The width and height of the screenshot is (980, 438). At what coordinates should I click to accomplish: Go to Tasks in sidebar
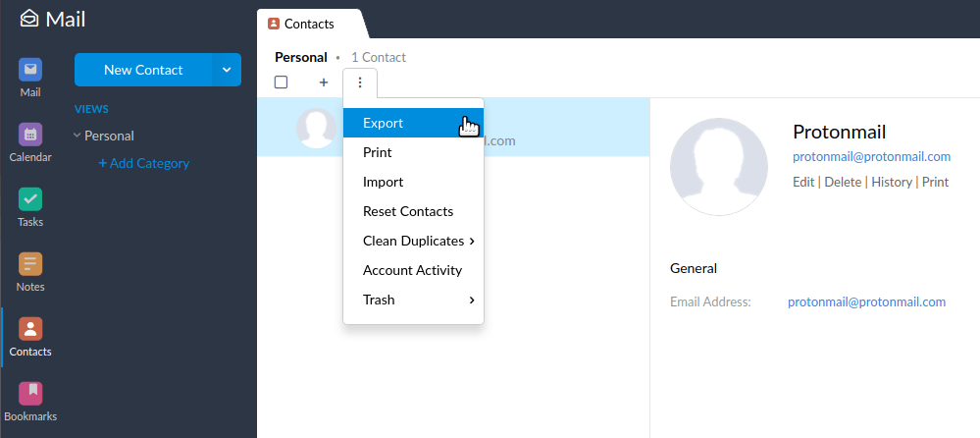(x=29, y=200)
